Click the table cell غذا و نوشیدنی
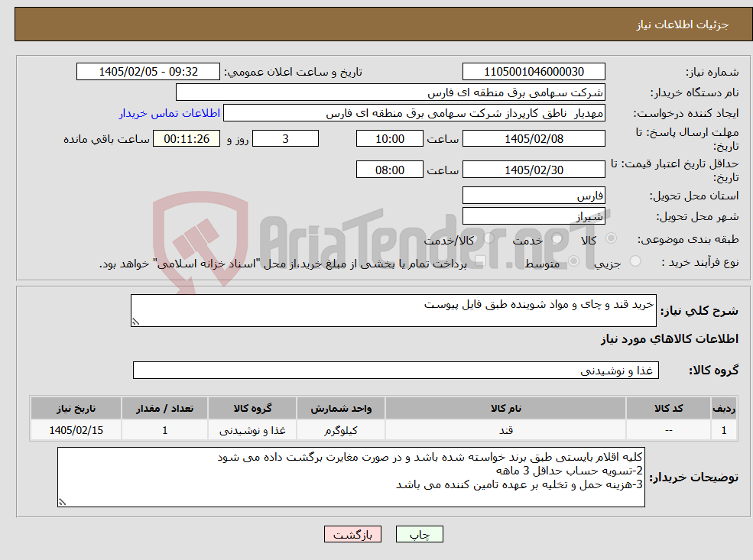Image resolution: width=753 pixels, height=560 pixels. click(252, 430)
